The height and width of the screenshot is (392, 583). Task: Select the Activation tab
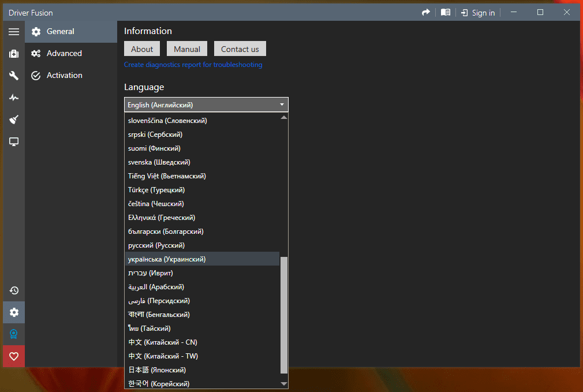pyautogui.click(x=71, y=76)
